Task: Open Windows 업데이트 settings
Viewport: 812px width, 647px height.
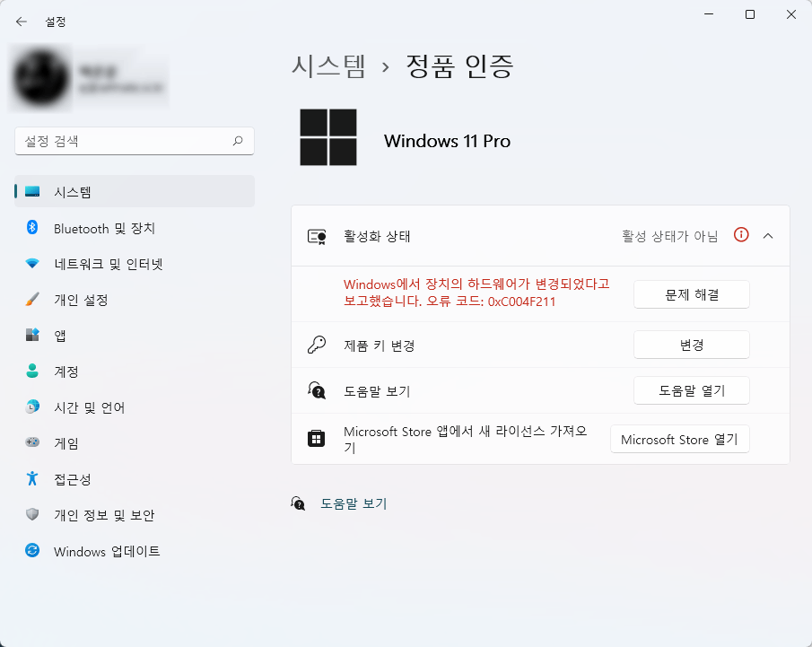Action: pos(135,551)
